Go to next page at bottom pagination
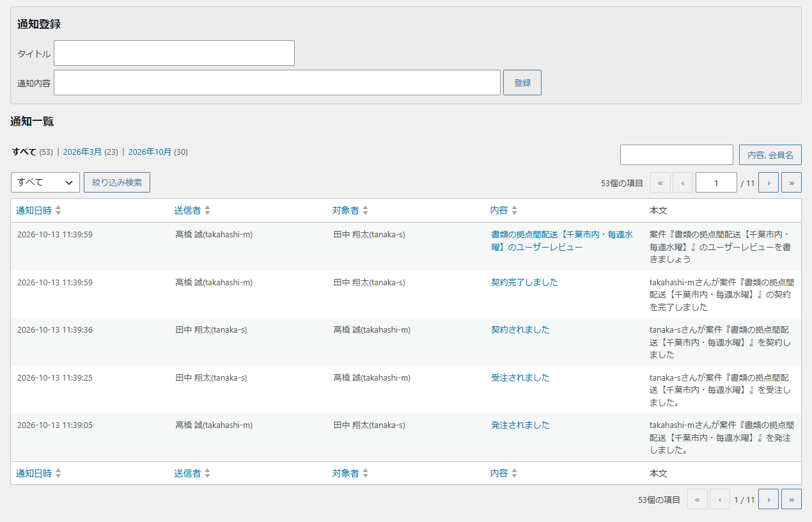Screen dimensions: 812x522 coord(769,499)
